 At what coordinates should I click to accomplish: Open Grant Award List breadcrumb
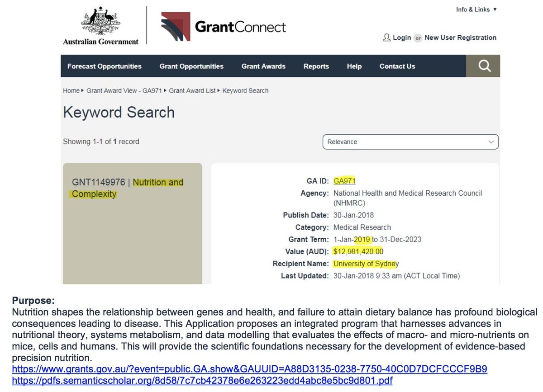[192, 90]
